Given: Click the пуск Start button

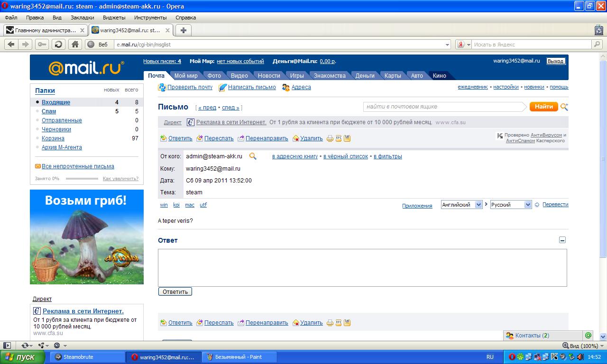Looking at the screenshot, I should pos(23,357).
